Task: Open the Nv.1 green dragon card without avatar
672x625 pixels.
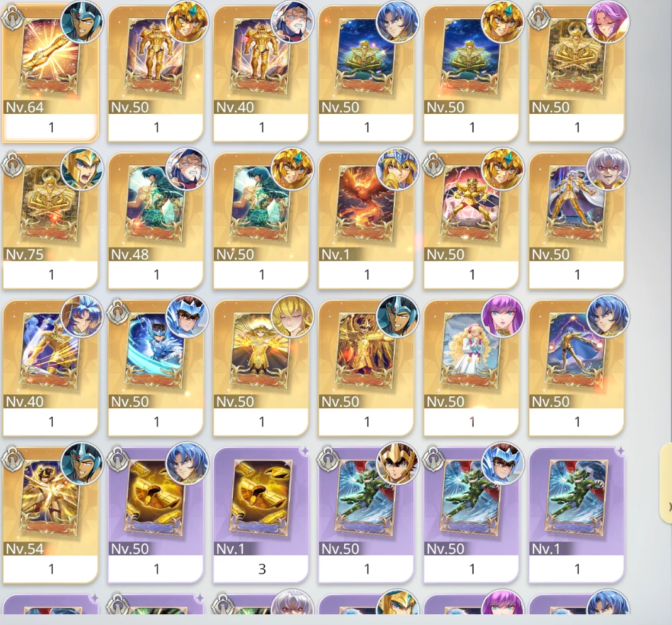Action: pyautogui.click(x=576, y=516)
